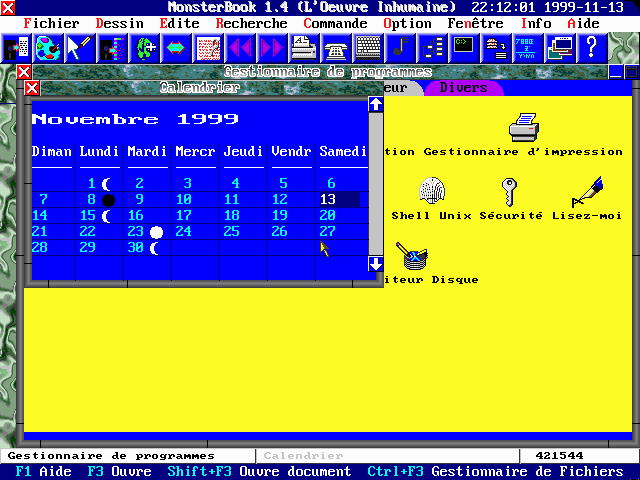
Task: Click the Samedi column header
Action: 343,151
